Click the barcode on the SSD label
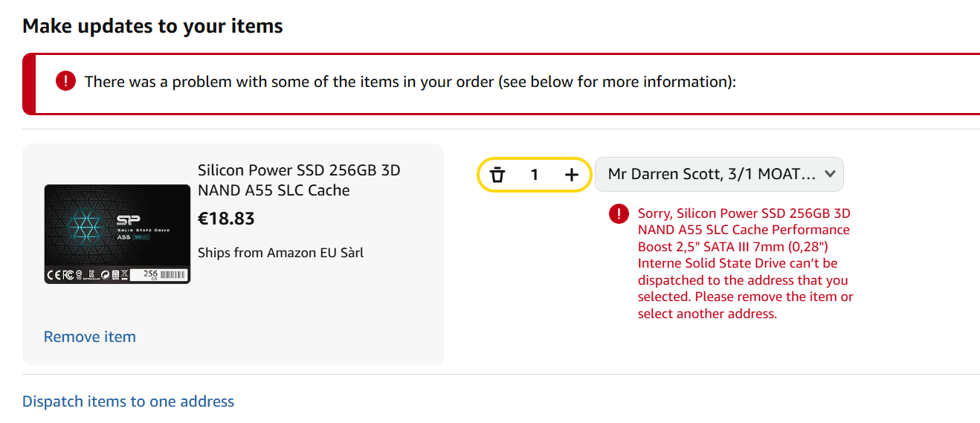 (x=174, y=274)
